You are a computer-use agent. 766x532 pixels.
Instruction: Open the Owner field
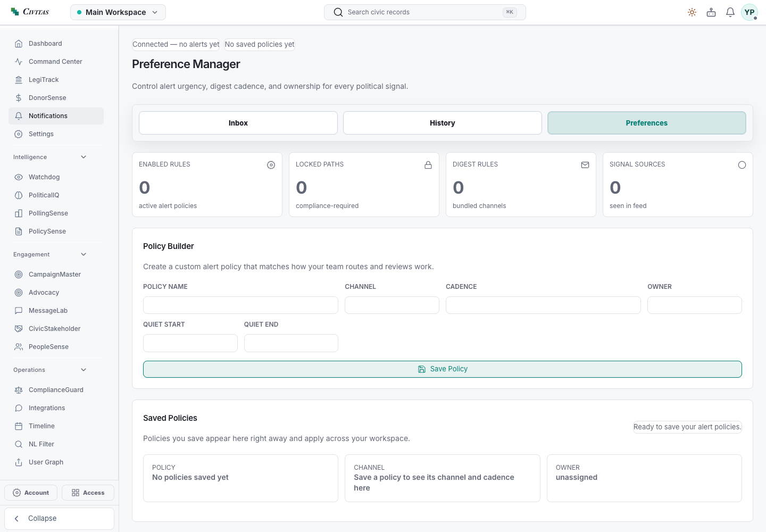[x=695, y=305]
